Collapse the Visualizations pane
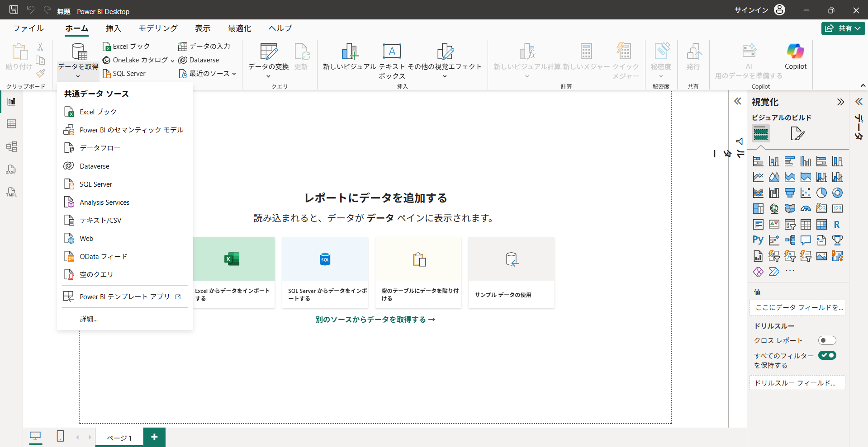The height and width of the screenshot is (447, 868). coord(840,102)
